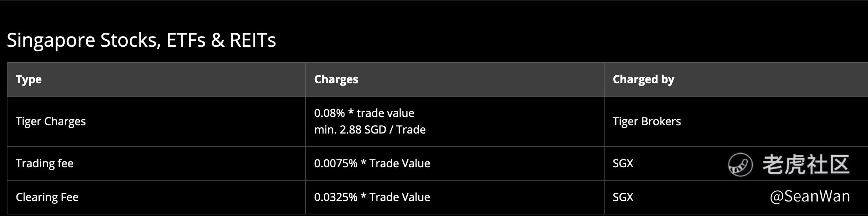This screenshot has height=216, width=868.
Task: Click SGX in the Trading fee row
Action: (x=623, y=163)
